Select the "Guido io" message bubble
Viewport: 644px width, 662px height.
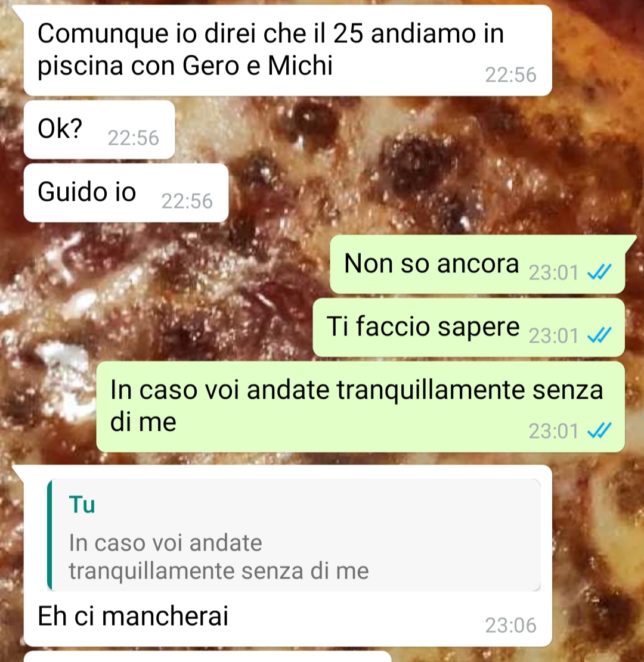pos(126,193)
